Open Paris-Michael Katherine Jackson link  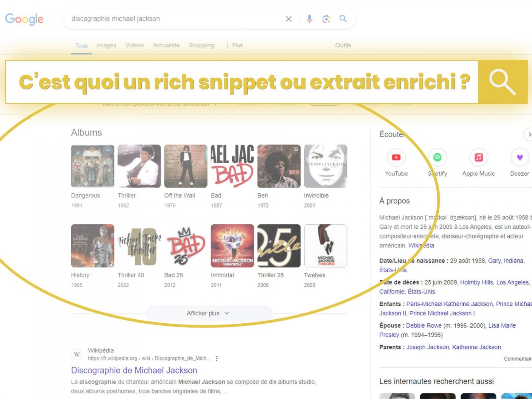(450, 304)
